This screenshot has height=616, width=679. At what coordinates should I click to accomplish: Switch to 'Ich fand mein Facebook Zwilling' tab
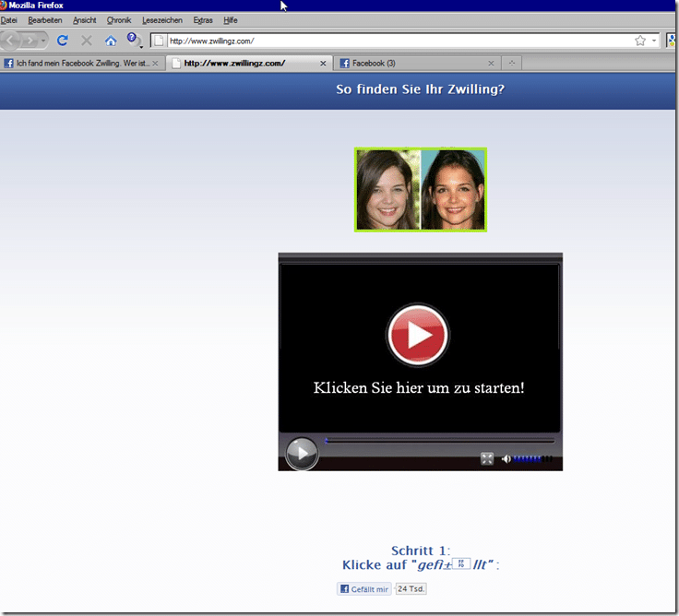[x=82, y=64]
